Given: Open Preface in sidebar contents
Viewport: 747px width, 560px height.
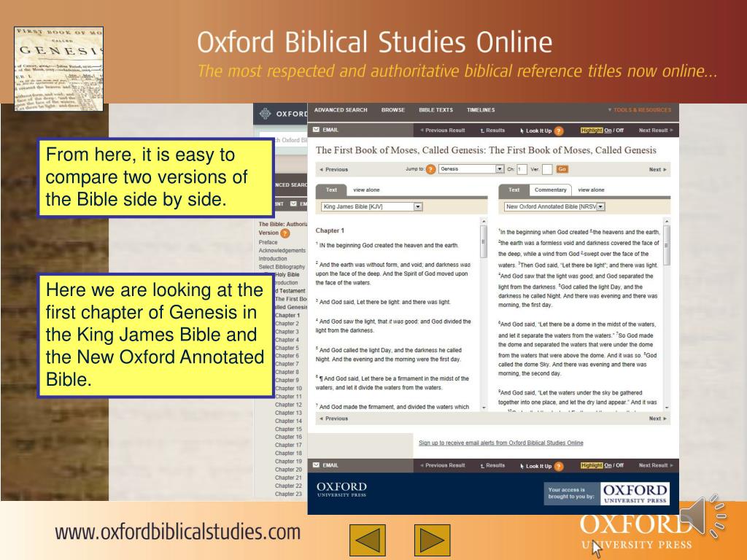Looking at the screenshot, I should point(268,242).
